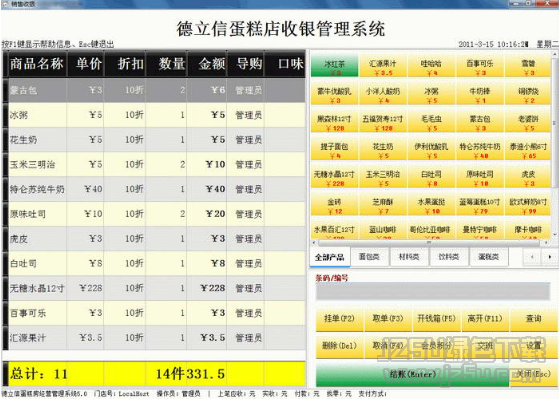The height and width of the screenshot is (401, 559).
Task: Add 汇源果汁 ¥3.5 product to order
Action: coord(383,66)
